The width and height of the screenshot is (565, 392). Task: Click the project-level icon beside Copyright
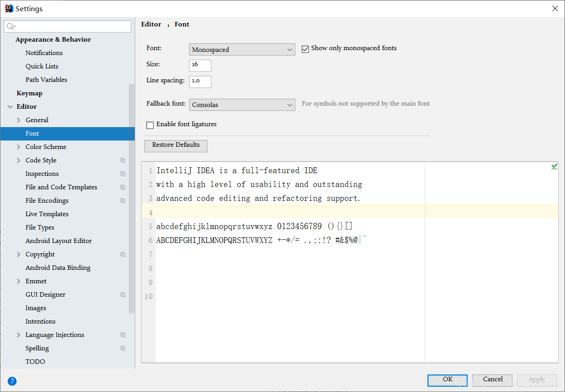tap(123, 254)
